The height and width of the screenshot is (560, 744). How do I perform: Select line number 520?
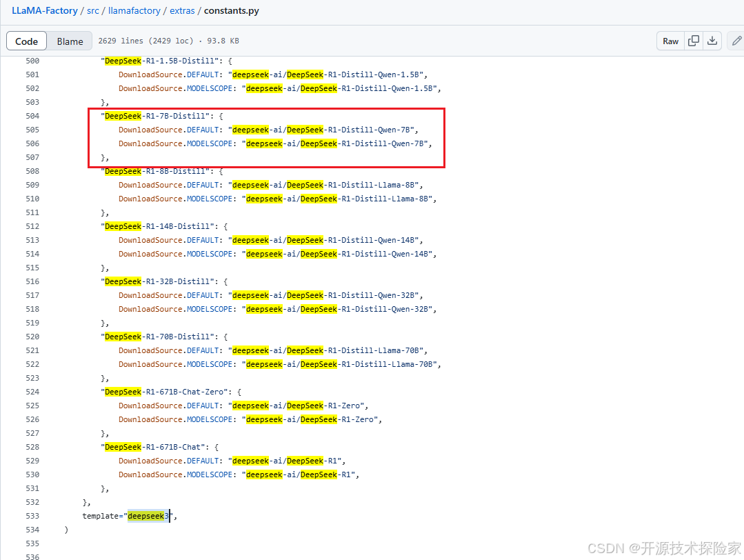coord(32,337)
